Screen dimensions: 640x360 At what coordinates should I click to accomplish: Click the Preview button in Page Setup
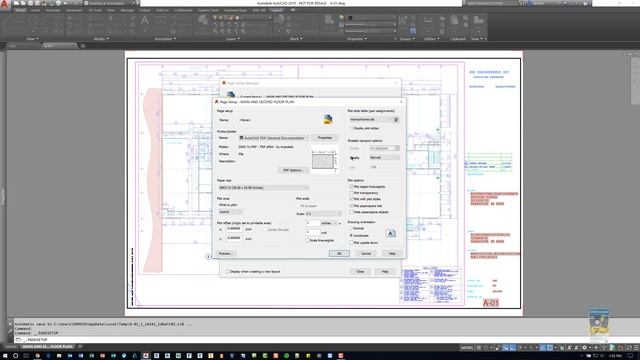(226, 253)
